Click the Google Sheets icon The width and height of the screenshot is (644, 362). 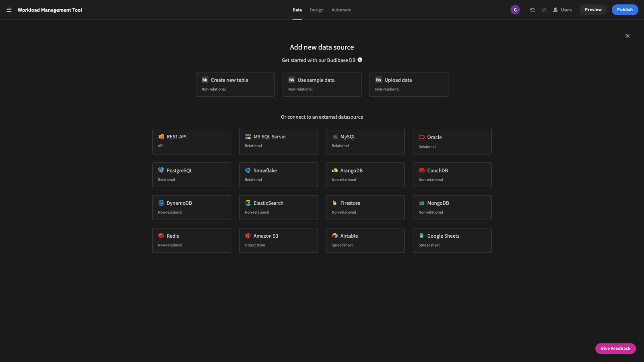[421, 236]
